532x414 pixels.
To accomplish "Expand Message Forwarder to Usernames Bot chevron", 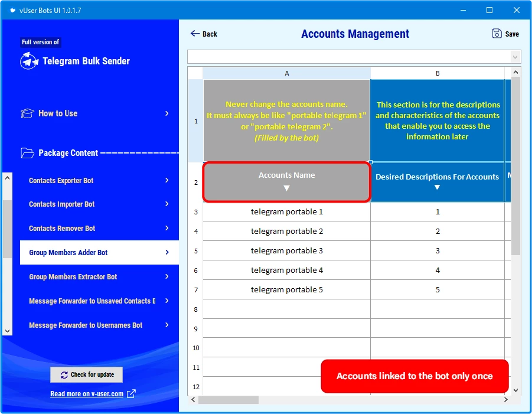I will 167,325.
